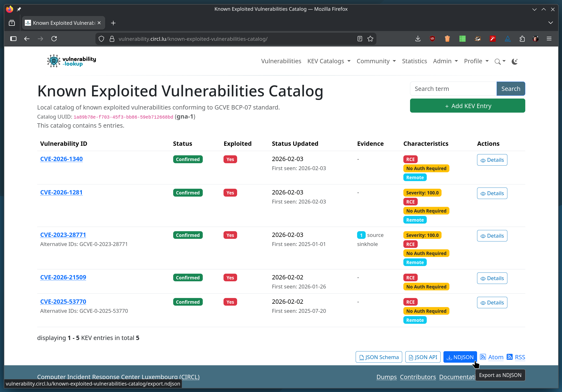Toggle the Firefox sidebar button
The height and width of the screenshot is (392, 562).
click(x=13, y=39)
